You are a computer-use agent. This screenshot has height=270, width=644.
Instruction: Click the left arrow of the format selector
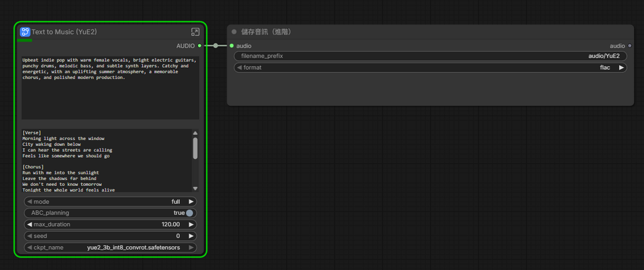pyautogui.click(x=240, y=67)
